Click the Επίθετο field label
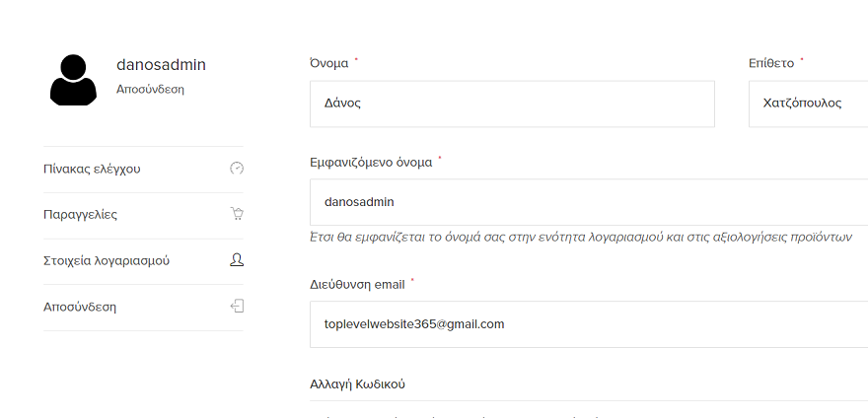Image resolution: width=868 pixels, height=418 pixels. coord(771,63)
